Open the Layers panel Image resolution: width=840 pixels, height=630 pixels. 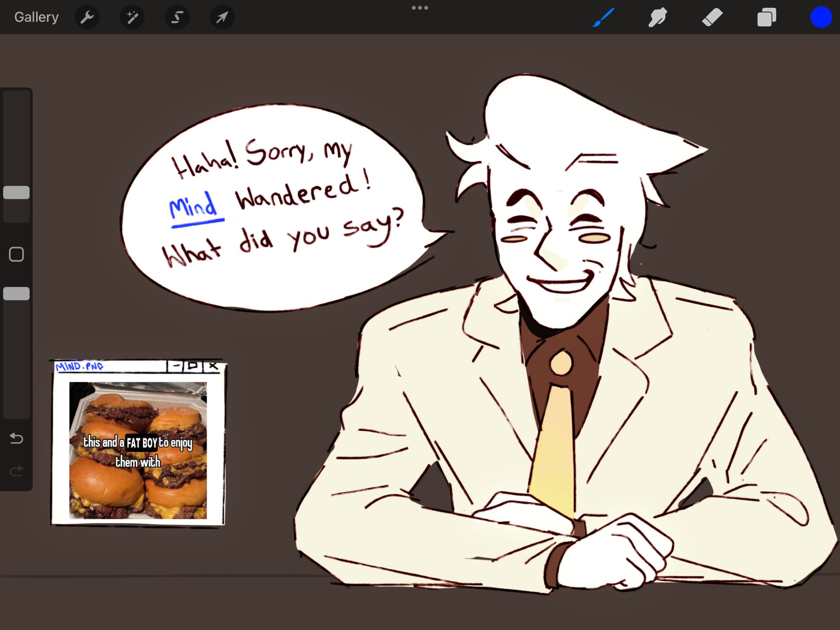766,18
